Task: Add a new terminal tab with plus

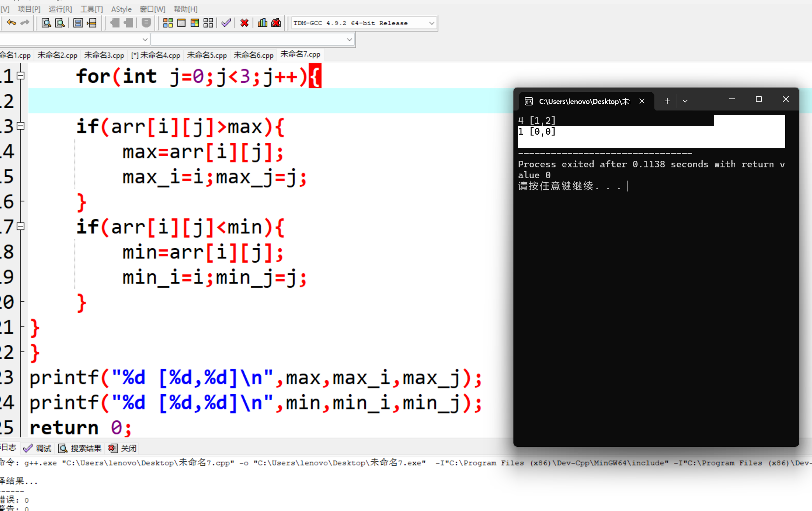Action: (667, 101)
